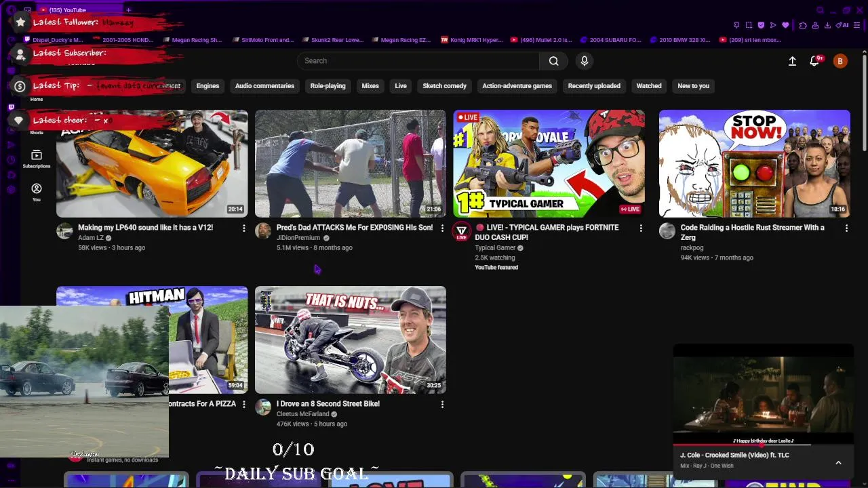Click the browser pin icon in toolbar
The image size is (868, 488).
pos(736,25)
